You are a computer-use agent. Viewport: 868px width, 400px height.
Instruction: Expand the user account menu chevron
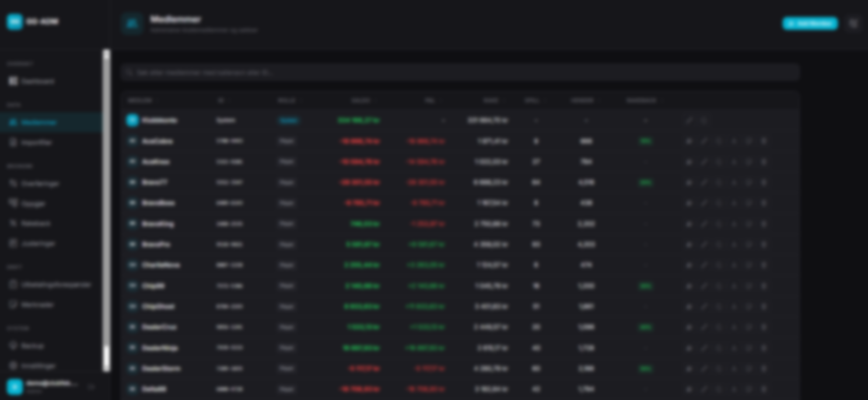(x=91, y=386)
